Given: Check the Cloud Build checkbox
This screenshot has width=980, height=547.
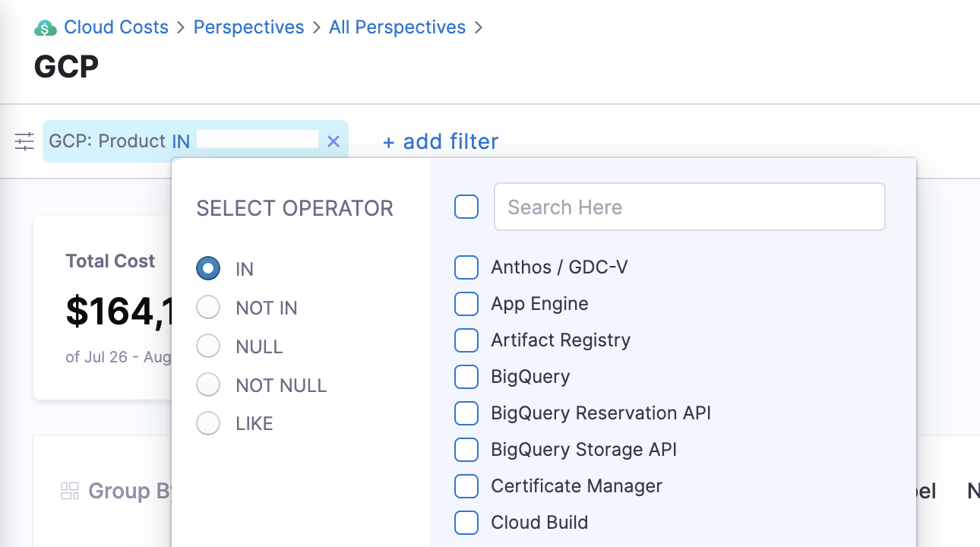Looking at the screenshot, I should (x=466, y=523).
